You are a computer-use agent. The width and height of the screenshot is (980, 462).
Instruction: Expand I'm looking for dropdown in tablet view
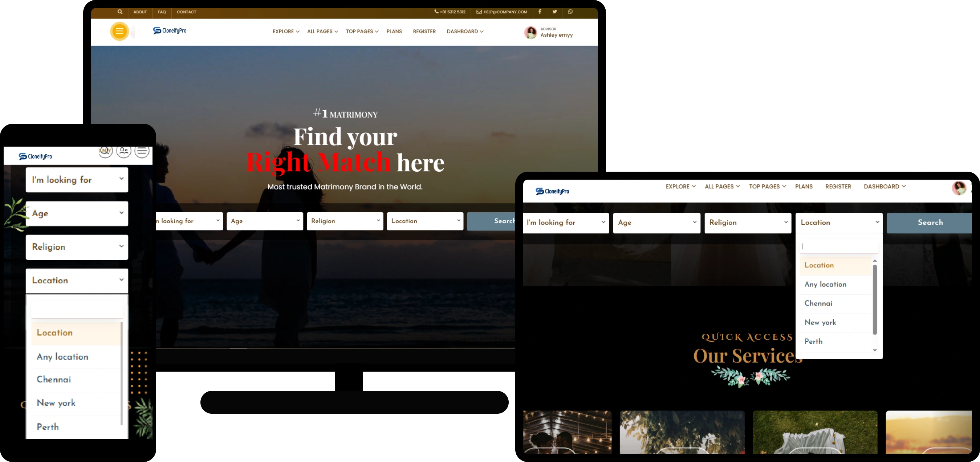coord(566,222)
